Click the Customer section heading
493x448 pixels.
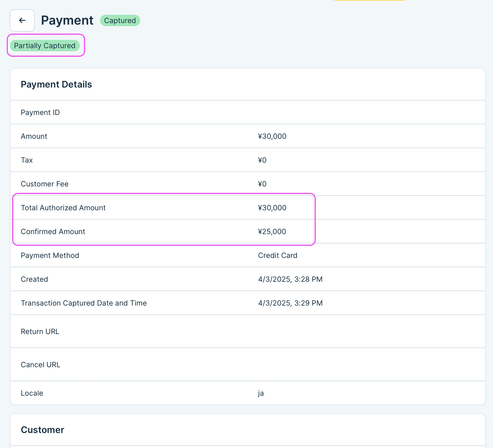point(43,430)
